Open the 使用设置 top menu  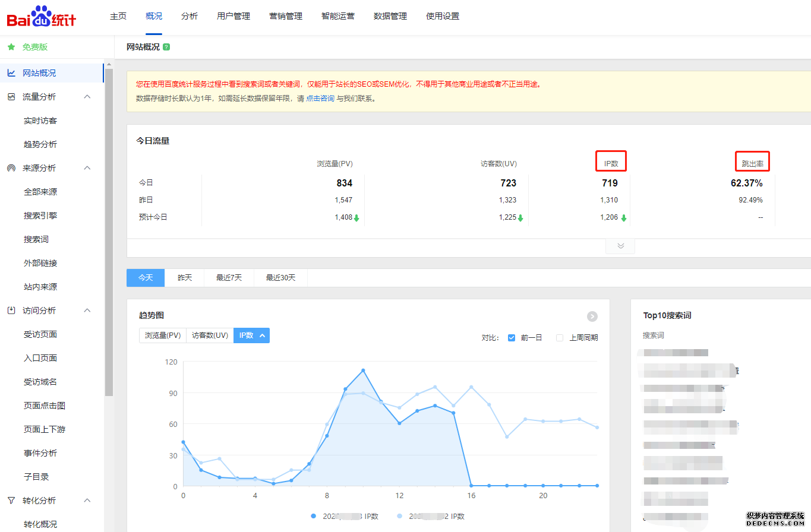tap(443, 16)
